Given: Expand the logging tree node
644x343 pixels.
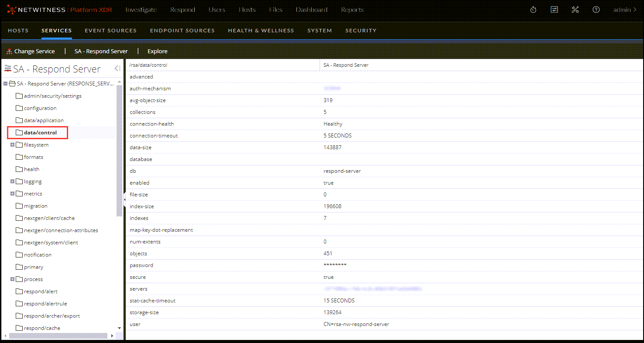Looking at the screenshot, I should 12,181.
